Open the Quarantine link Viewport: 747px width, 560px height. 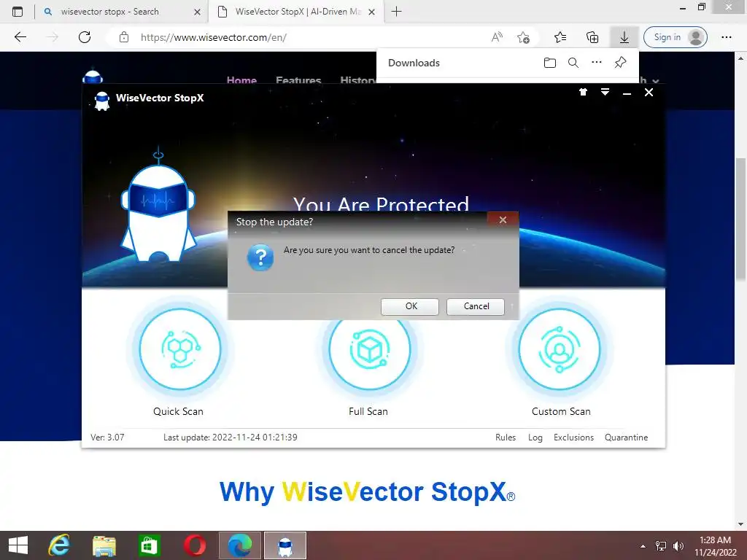point(626,437)
